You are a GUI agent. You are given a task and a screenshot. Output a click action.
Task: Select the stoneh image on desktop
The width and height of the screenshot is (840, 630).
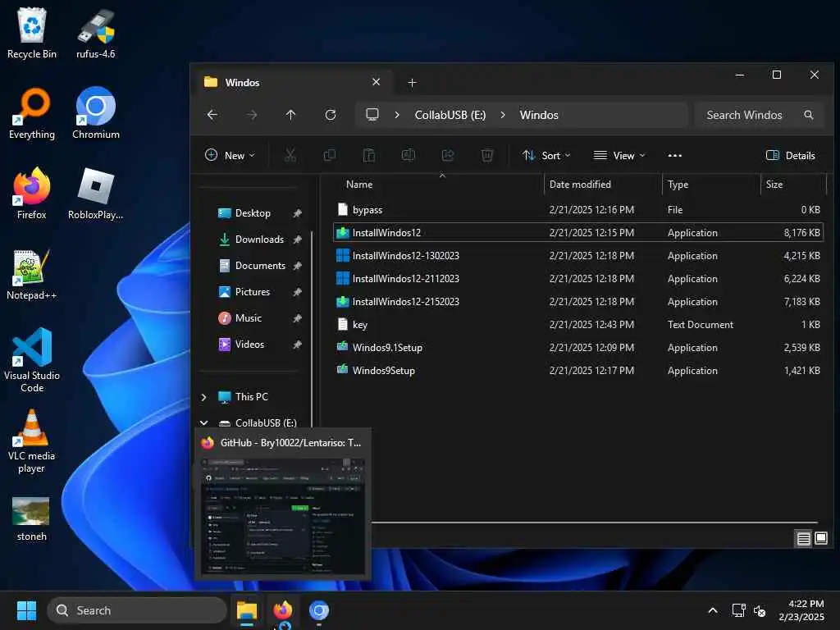pyautogui.click(x=32, y=519)
